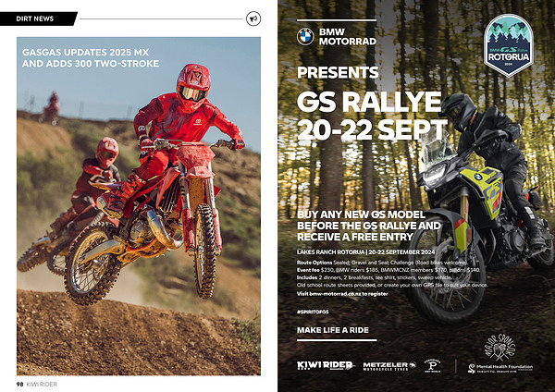Open the GS Rallye Rotorua badge
Image resolution: width=555 pixels, height=392 pixels.
point(508,45)
